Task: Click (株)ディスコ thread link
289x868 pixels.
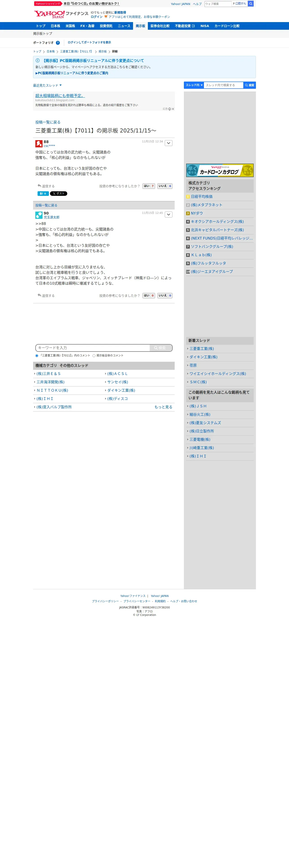Action: pyautogui.click(x=117, y=399)
